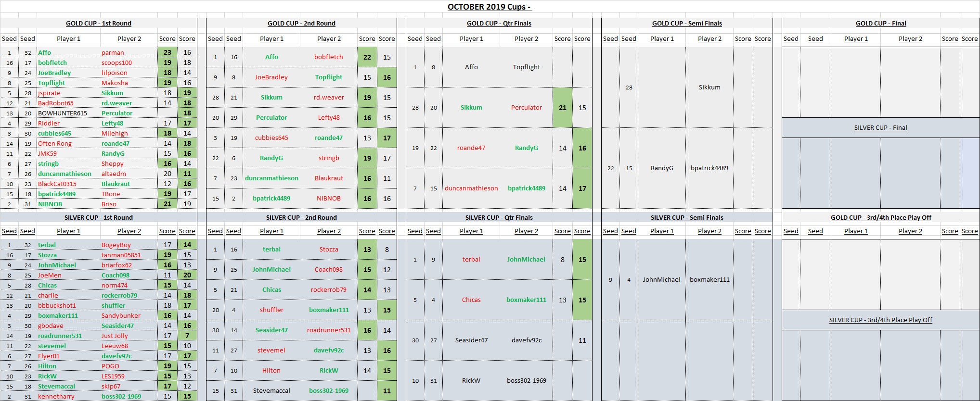Select boxmaker111 in Silver Cup Semi Finals
The width and height of the screenshot is (980, 401).
tap(709, 279)
